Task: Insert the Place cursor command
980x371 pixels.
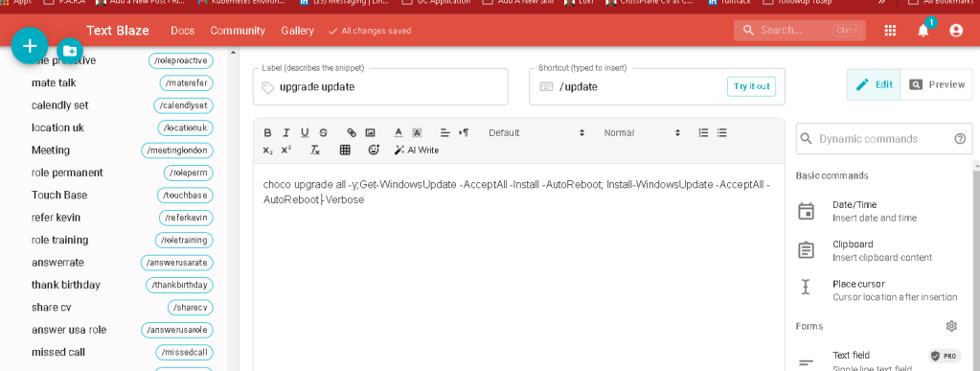Action: pos(884,290)
